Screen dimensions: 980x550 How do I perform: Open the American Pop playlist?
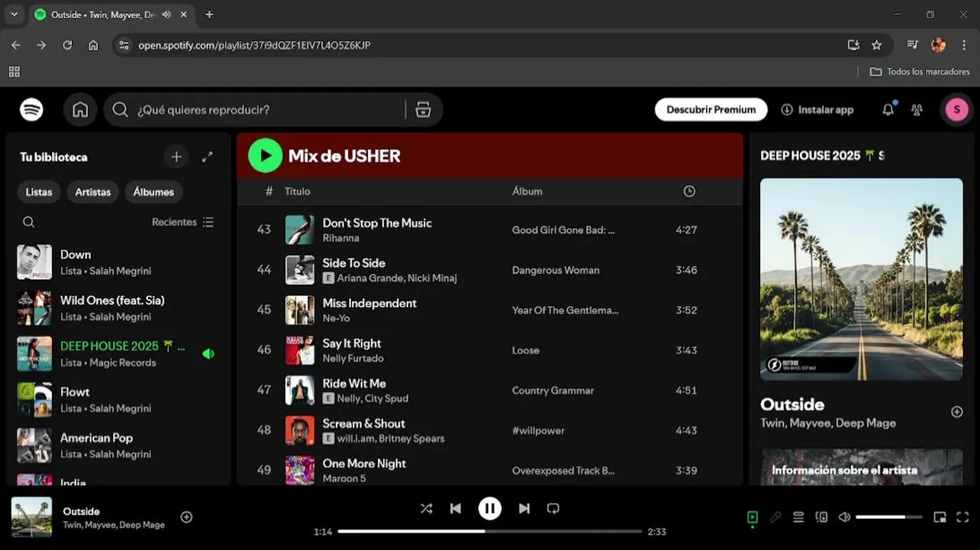tap(118, 445)
